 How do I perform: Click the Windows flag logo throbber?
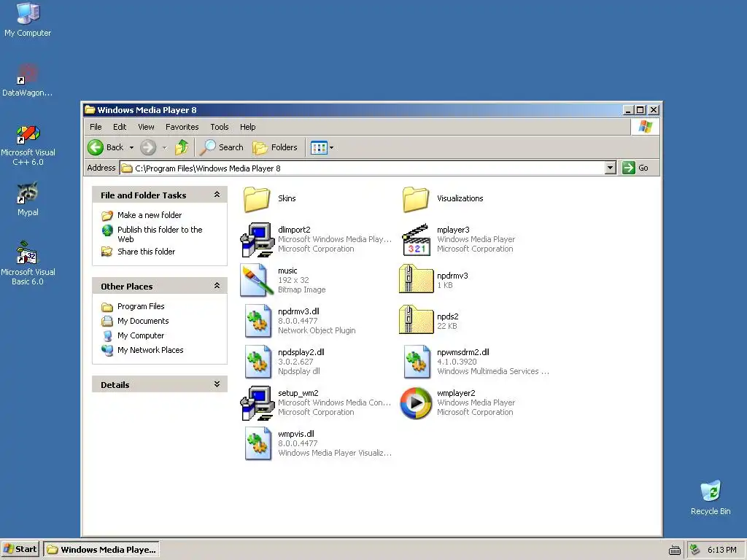pos(646,127)
